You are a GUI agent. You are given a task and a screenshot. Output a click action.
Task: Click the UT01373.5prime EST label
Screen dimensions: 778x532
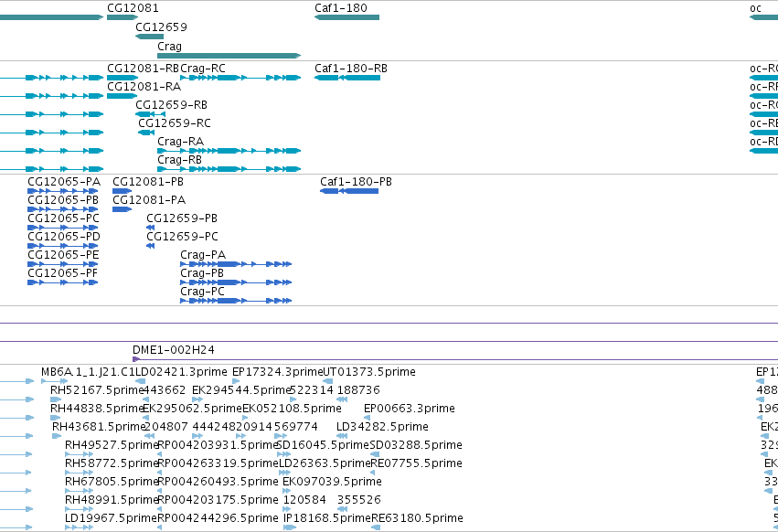pos(369,372)
